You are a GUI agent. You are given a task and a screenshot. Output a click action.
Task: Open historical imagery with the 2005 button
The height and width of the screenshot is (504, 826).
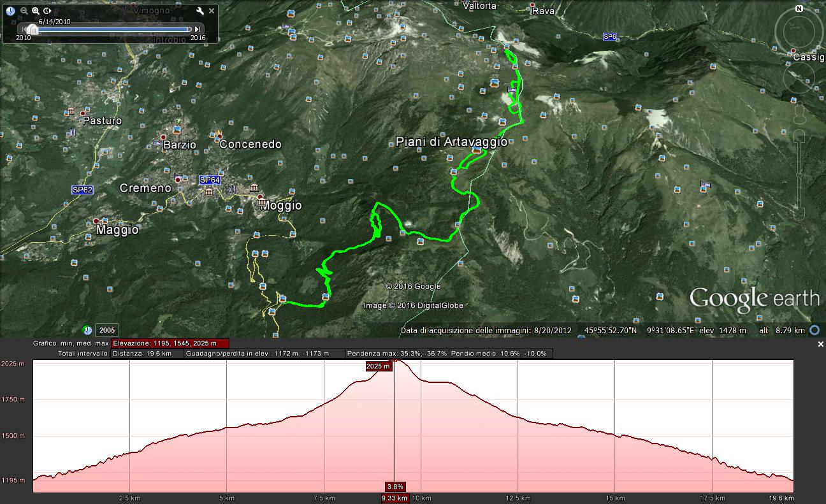click(x=107, y=330)
